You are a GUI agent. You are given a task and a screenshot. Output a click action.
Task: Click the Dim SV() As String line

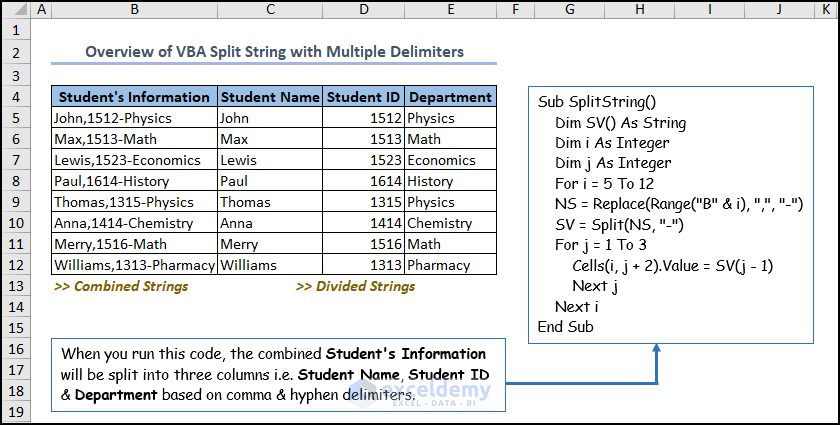(620, 123)
